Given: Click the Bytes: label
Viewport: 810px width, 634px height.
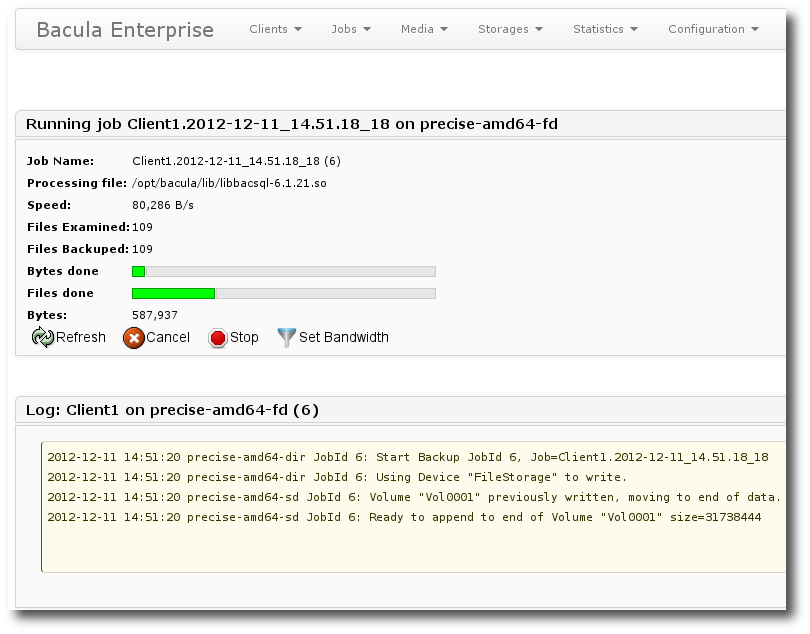Looking at the screenshot, I should point(47,315).
